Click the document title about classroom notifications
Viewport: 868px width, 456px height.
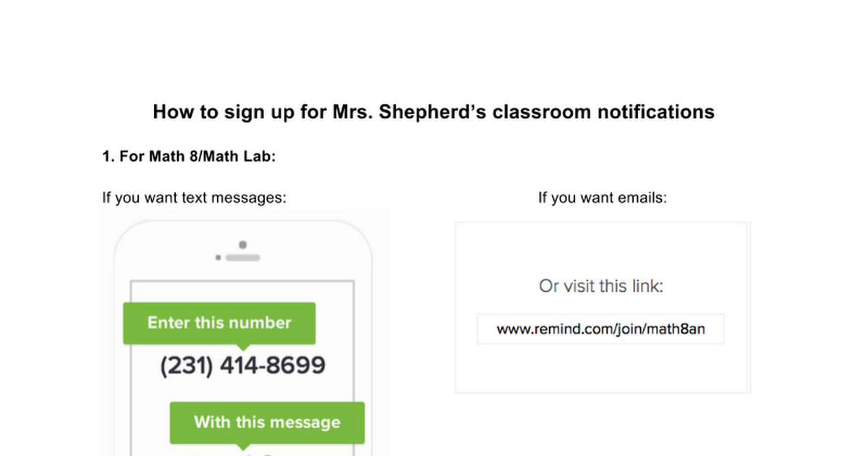pyautogui.click(x=434, y=112)
